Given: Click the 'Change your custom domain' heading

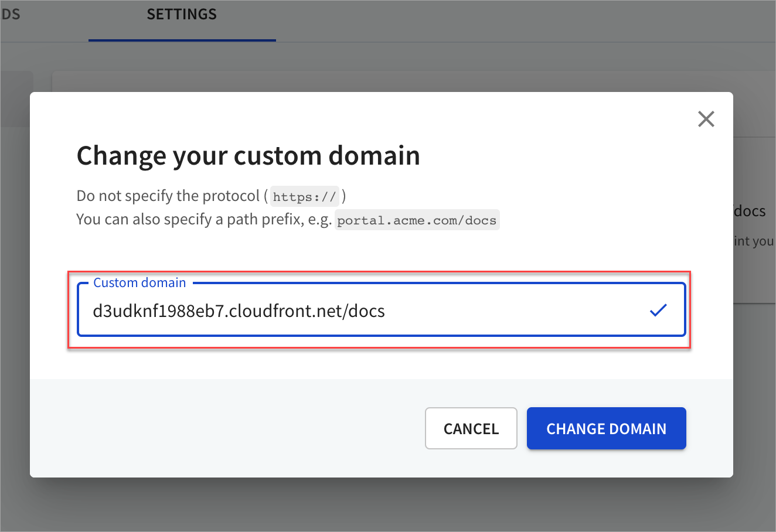Looking at the screenshot, I should click(249, 156).
